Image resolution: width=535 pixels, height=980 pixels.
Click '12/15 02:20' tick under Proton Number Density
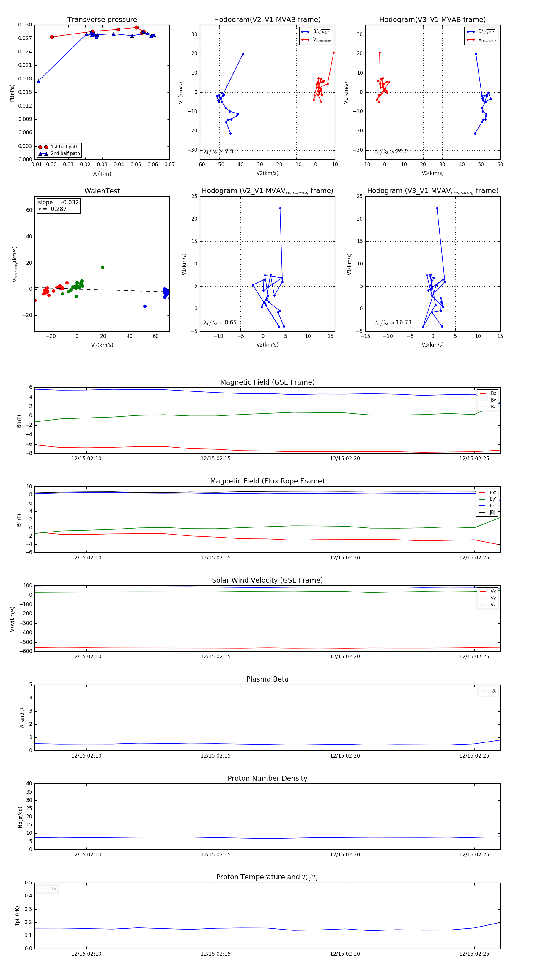pos(345,855)
